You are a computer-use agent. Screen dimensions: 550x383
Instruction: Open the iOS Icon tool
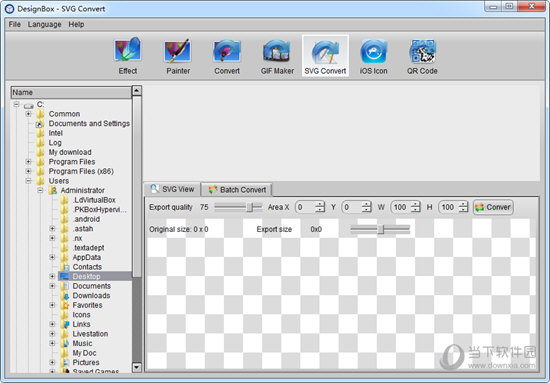tap(374, 56)
